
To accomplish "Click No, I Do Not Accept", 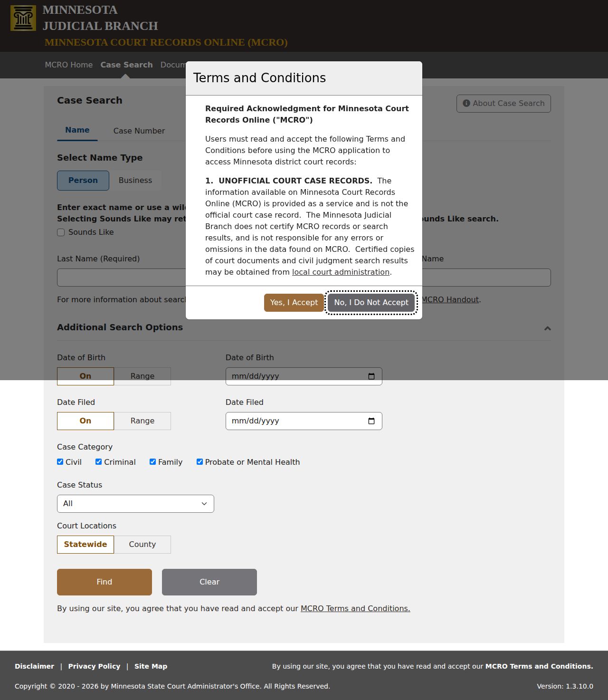I will point(371,303).
